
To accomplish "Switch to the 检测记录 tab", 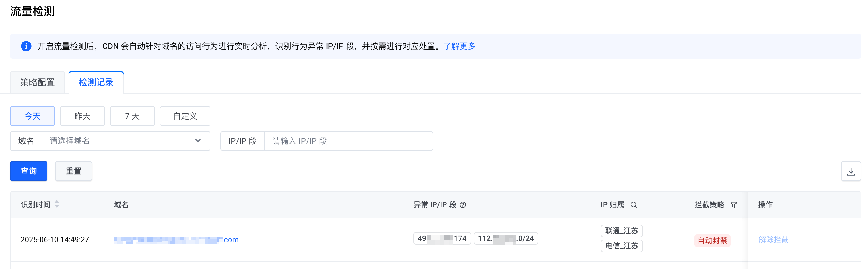I will pos(96,82).
